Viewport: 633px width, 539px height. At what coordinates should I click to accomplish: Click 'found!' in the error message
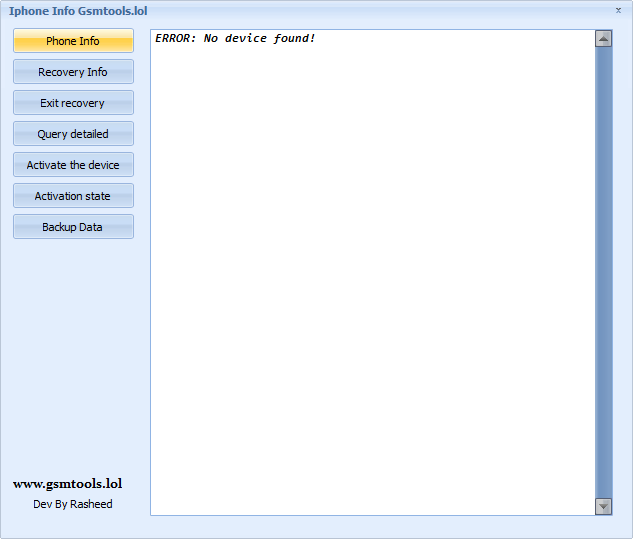294,39
